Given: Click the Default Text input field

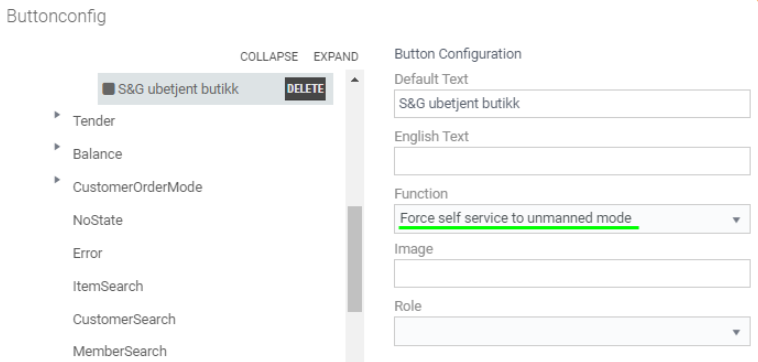Looking at the screenshot, I should pos(572,103).
